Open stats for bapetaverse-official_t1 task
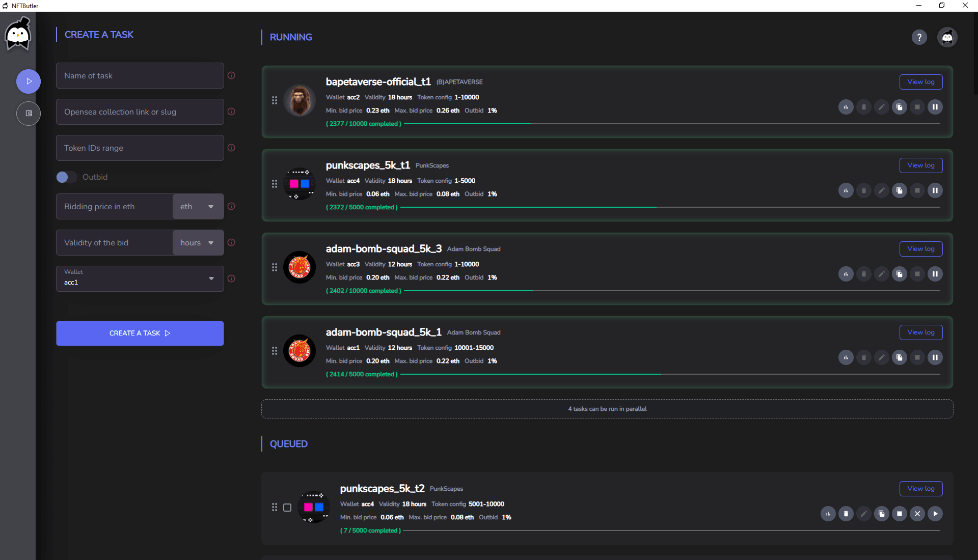Screen dimensions: 978x560 tap(846, 107)
